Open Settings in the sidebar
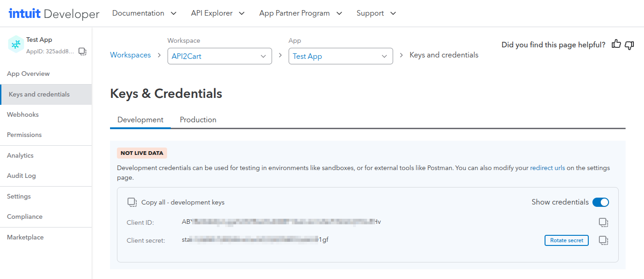The width and height of the screenshot is (644, 279). [46, 196]
